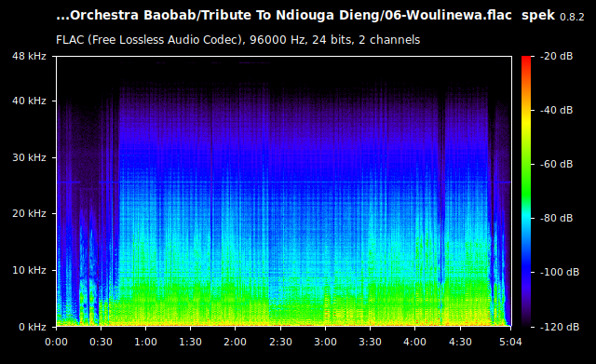Image resolution: width=596 pixels, height=364 pixels.
Task: Click the 48 kHz frequency axis label
Action: pyautogui.click(x=29, y=56)
